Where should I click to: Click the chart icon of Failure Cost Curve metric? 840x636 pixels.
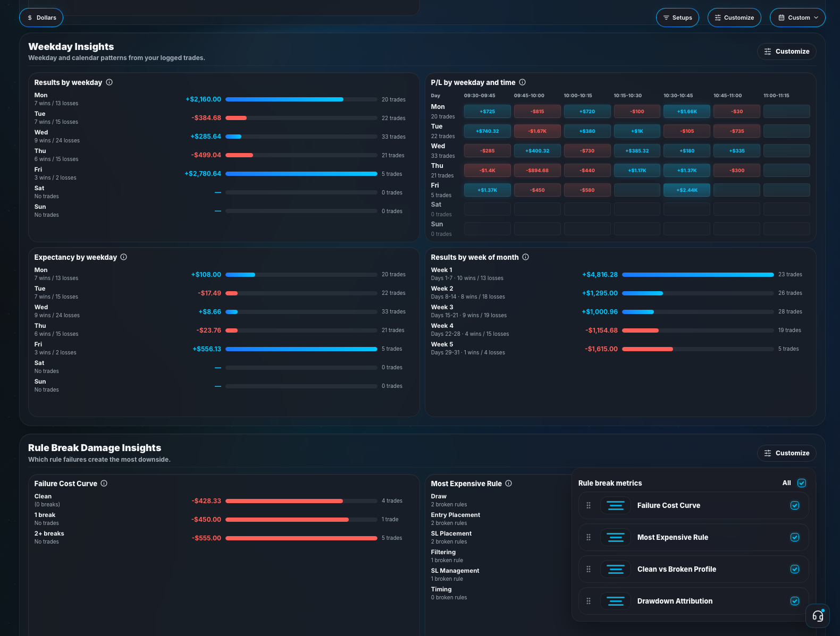[x=616, y=505]
